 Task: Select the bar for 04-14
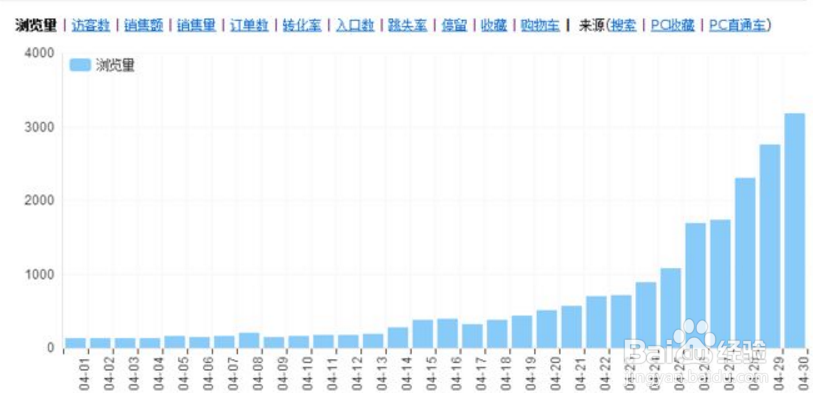[x=397, y=337]
